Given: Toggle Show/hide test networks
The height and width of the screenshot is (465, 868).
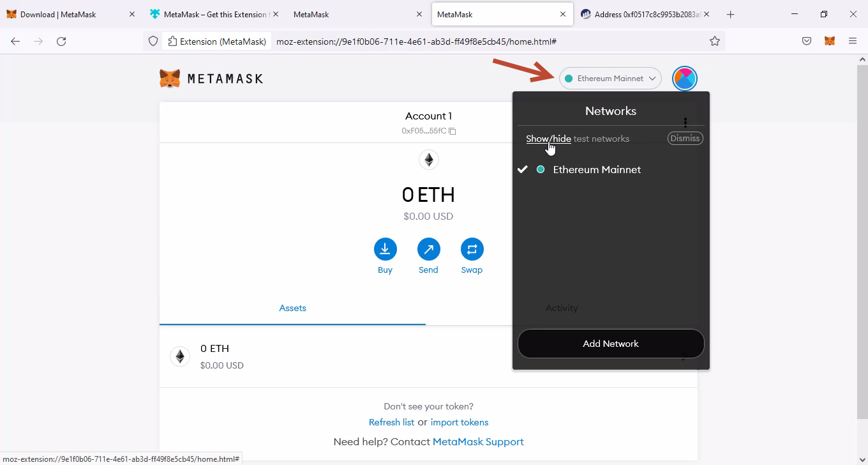Looking at the screenshot, I should (x=548, y=139).
